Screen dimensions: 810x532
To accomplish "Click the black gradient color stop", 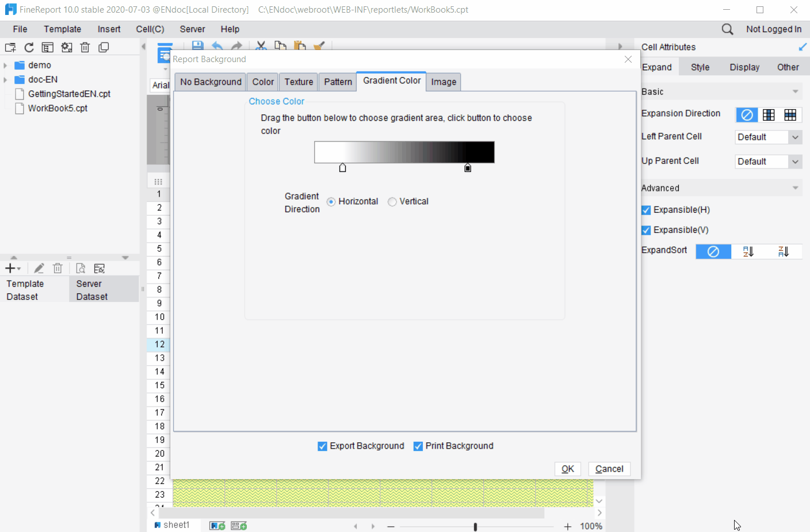I will (468, 167).
